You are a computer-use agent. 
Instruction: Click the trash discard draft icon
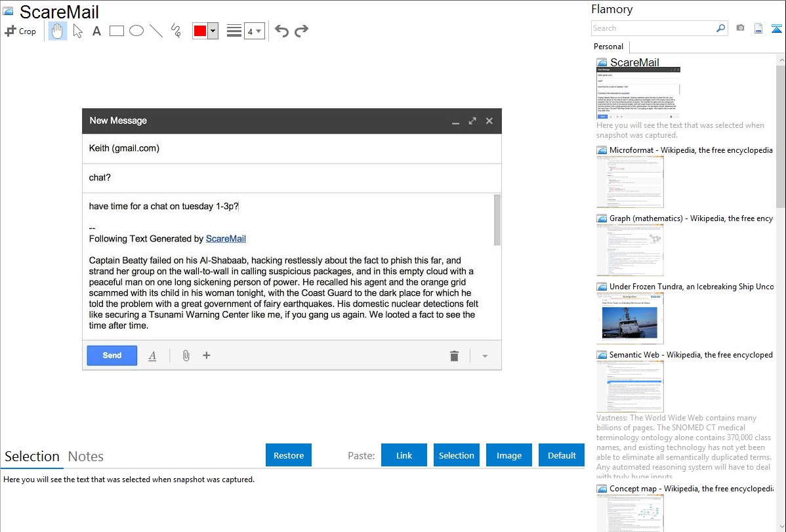tap(454, 356)
